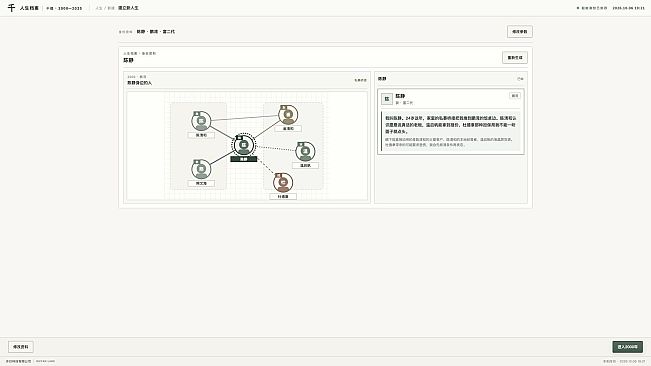Click the small text right of 陈静 panel header

pyautogui.click(x=520, y=79)
